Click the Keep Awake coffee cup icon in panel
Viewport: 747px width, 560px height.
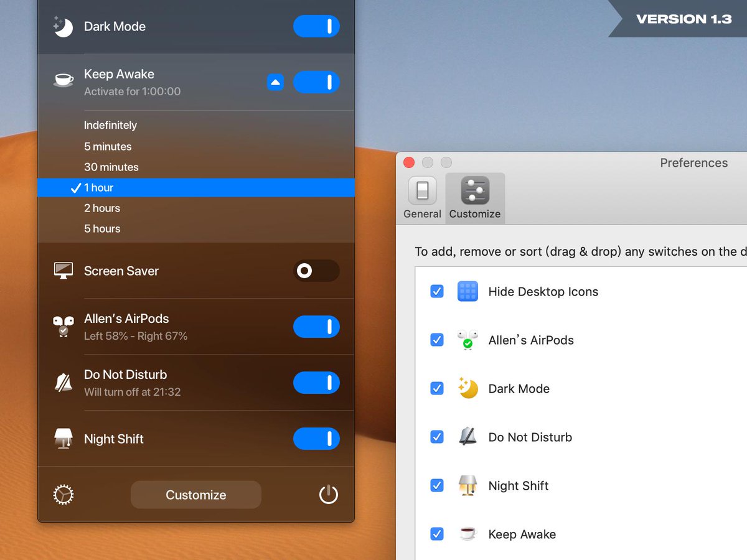[63, 81]
